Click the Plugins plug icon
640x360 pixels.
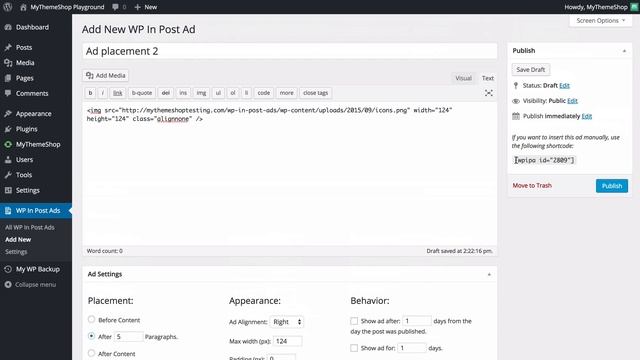pyautogui.click(x=8, y=129)
